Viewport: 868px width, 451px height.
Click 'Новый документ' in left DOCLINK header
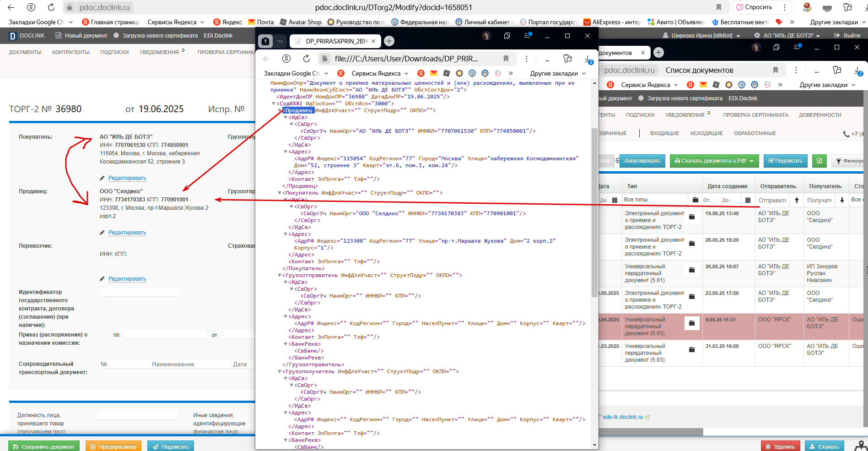click(81, 36)
